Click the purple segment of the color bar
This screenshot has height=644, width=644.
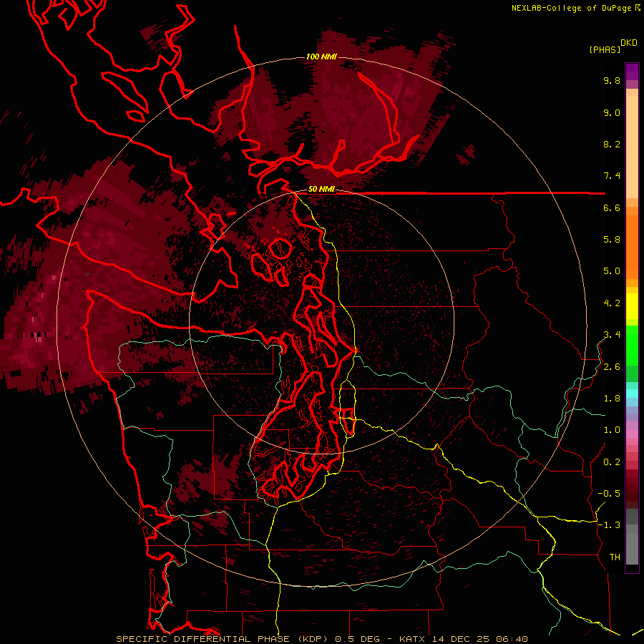pyautogui.click(x=632, y=72)
